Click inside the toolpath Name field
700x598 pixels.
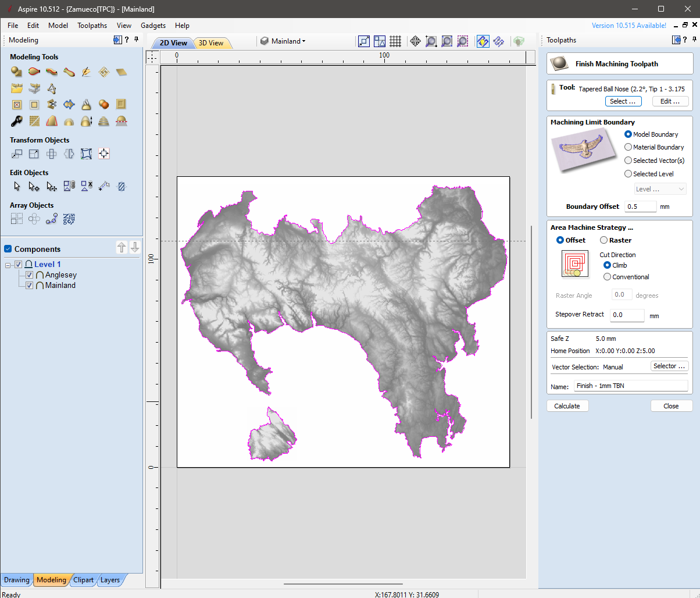tap(630, 385)
